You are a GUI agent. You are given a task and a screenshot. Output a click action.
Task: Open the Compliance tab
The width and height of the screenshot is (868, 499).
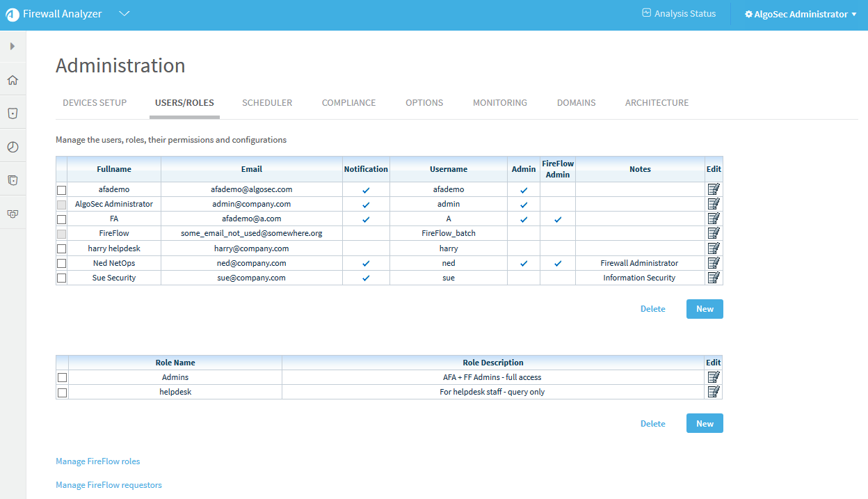348,102
